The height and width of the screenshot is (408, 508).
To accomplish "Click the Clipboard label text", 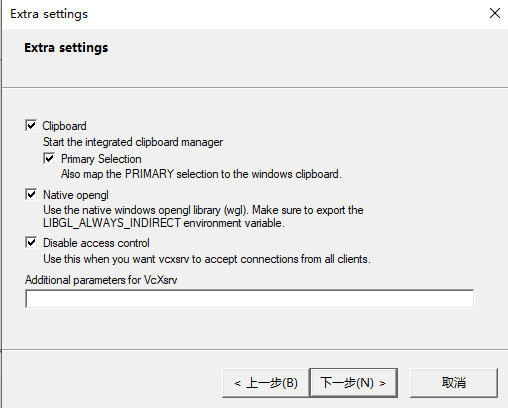I will pos(64,126).
